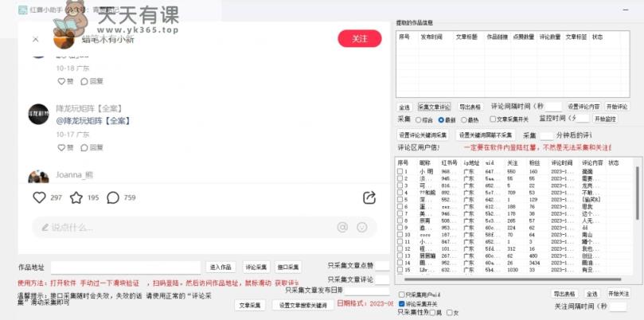Select the 最新 radio option
Image resolution: width=644 pixels, height=320 pixels.
tap(441, 120)
